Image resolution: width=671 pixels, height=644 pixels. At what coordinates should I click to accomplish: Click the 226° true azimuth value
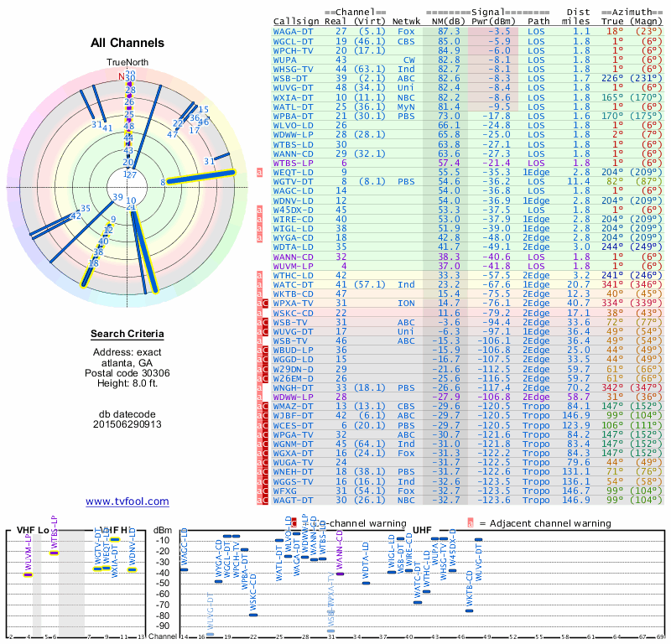coord(612,78)
